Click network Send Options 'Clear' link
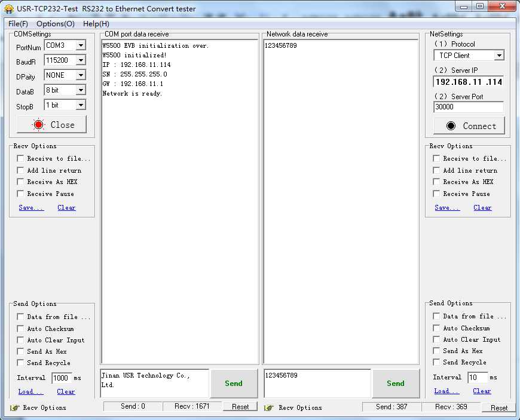 click(482, 391)
